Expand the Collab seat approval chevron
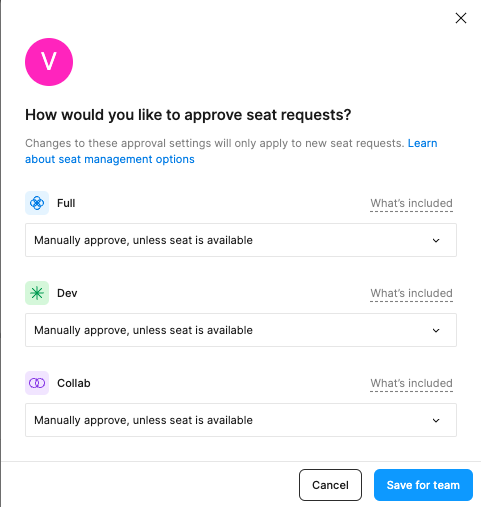Image resolution: width=481 pixels, height=507 pixels. 436,420
